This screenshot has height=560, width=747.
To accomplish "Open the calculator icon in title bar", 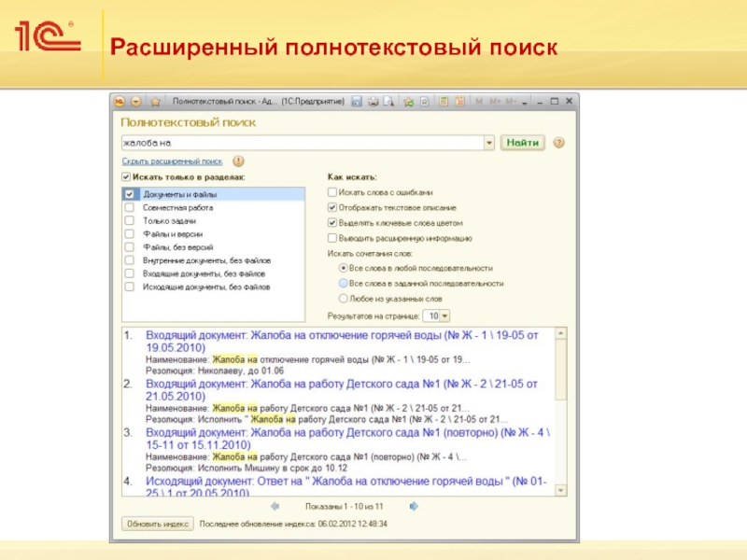I will (x=444, y=101).
